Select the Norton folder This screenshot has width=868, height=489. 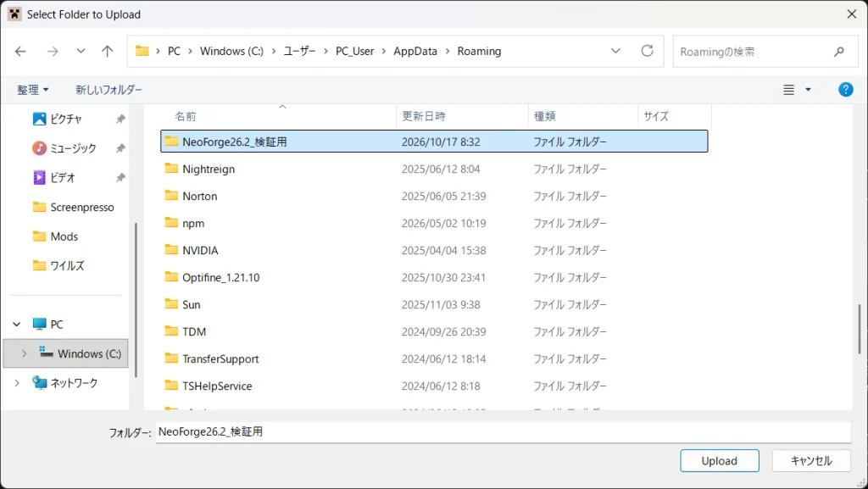click(434, 196)
